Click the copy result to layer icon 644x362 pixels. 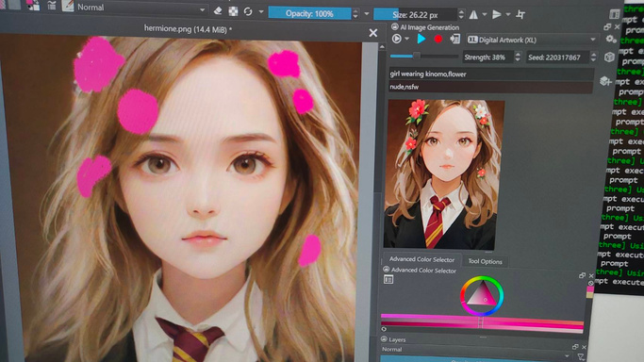point(455,40)
